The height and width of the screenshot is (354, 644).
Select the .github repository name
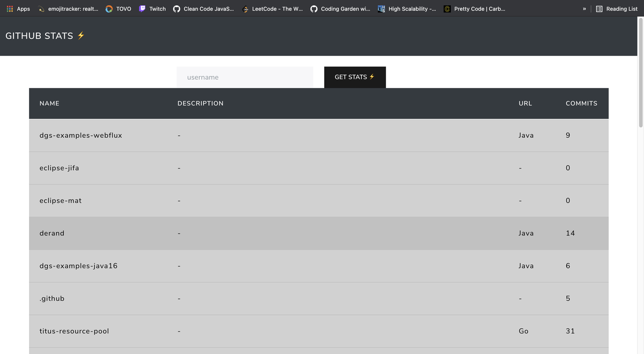(52, 299)
